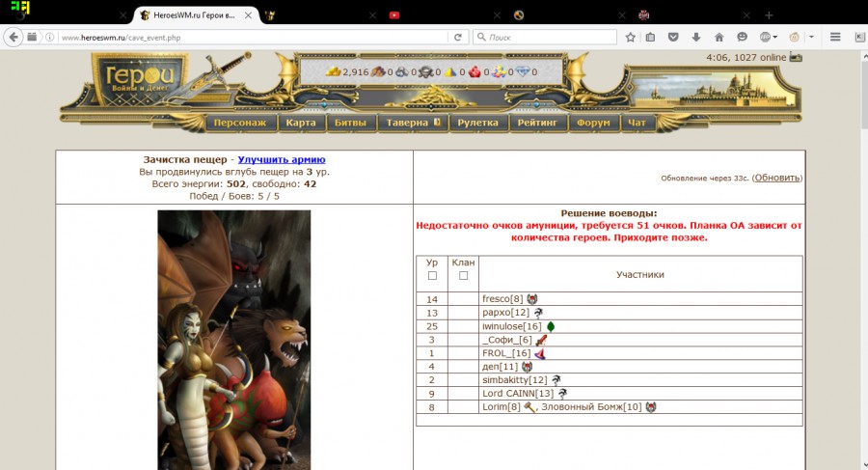Open Персонаж menu

pos(240,123)
